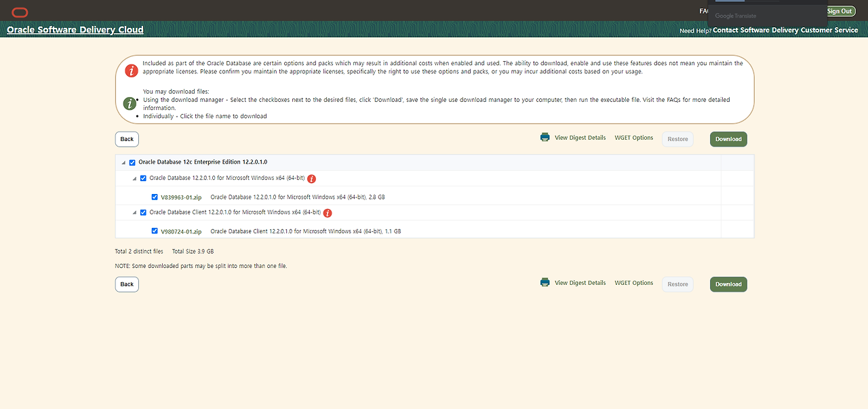Click the 'Total 2 distinct files' text
Viewport: 868px width, 409px height.
coord(139,252)
